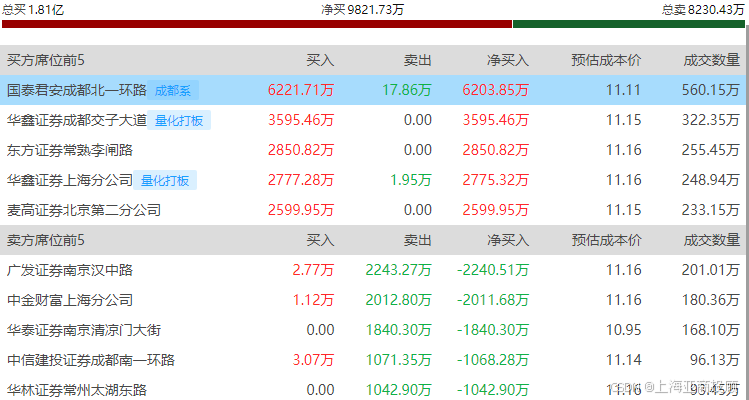Click net value -2240.51万
The width and height of the screenshot is (749, 400).
493,270
